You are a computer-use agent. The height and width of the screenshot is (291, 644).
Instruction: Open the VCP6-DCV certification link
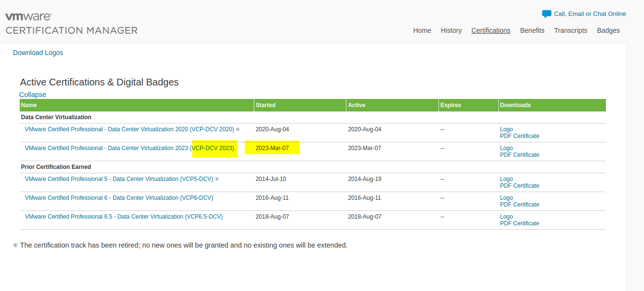point(119,198)
